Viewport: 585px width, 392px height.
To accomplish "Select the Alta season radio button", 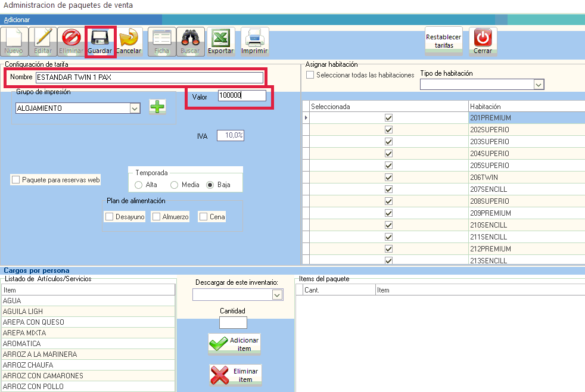I will (x=138, y=185).
